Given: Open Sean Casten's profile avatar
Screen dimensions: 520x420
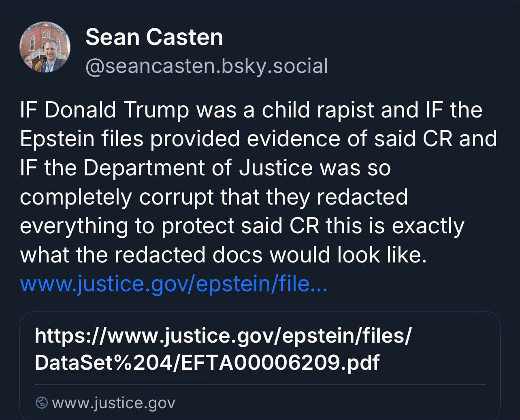Looking at the screenshot, I should 45,47.
